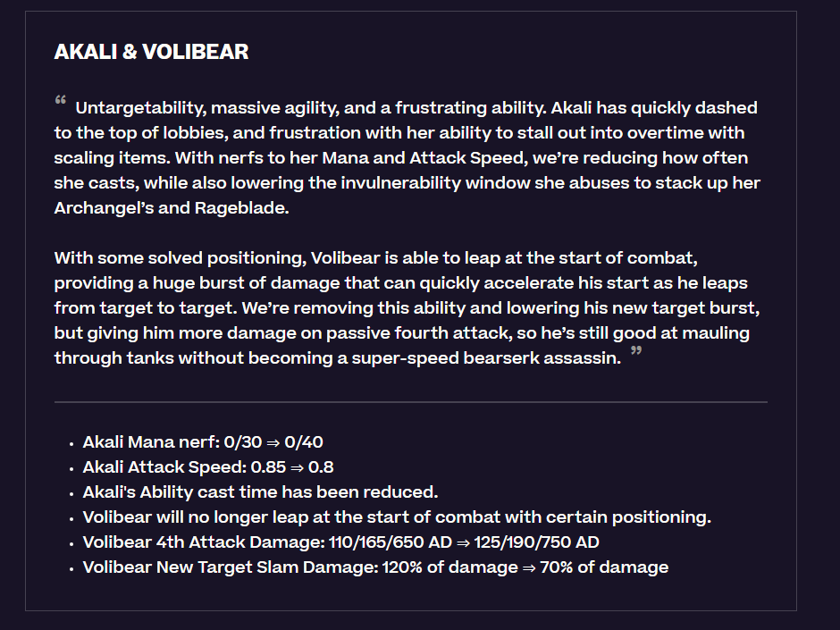Click the word Untargetability in the quote
Viewport: 840px width, 630px height.
[140, 108]
